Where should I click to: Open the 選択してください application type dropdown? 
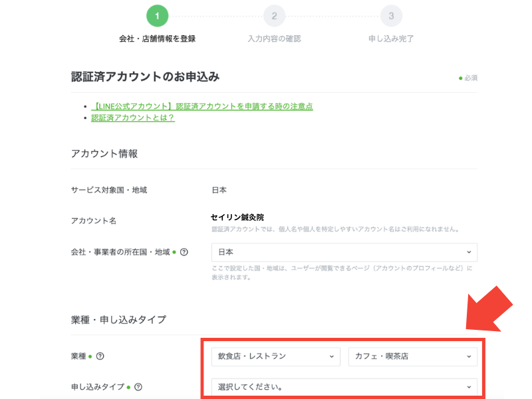[344, 386]
